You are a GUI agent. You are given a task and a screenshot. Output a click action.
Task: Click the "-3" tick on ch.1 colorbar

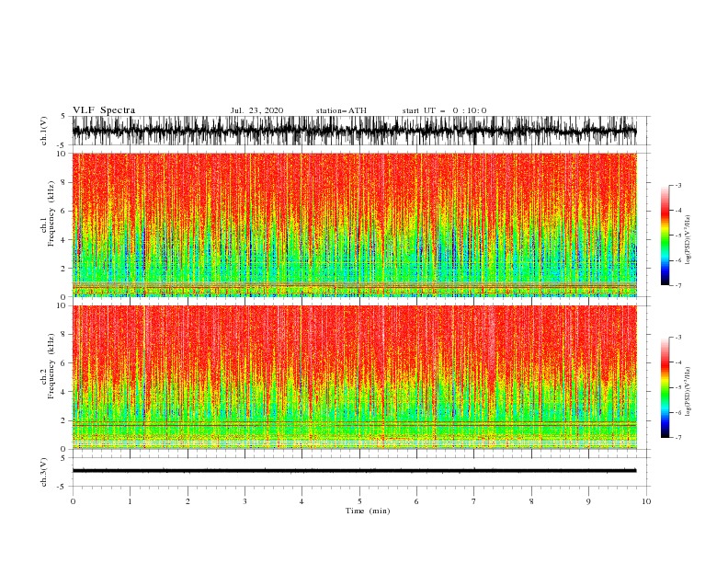click(x=677, y=185)
